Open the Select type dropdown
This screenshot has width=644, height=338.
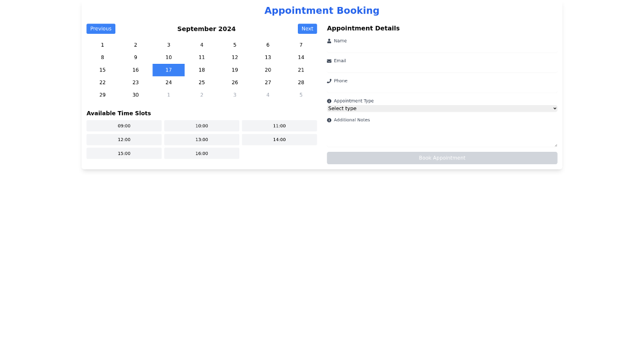tap(442, 108)
